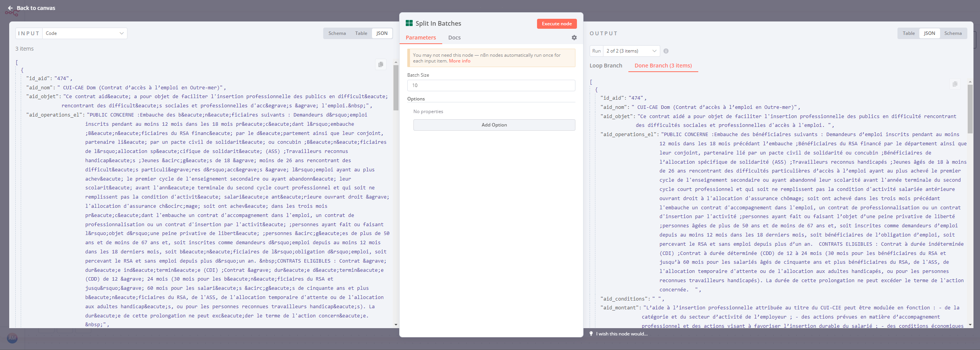Switch input view to Schema
The height and width of the screenshot is (350, 980).
(x=337, y=33)
